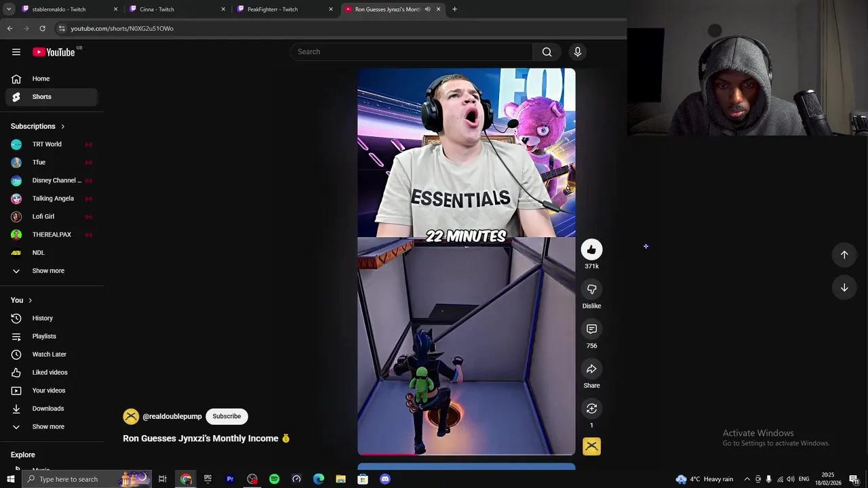Open the sound source channel thumbnail

pos(591,446)
